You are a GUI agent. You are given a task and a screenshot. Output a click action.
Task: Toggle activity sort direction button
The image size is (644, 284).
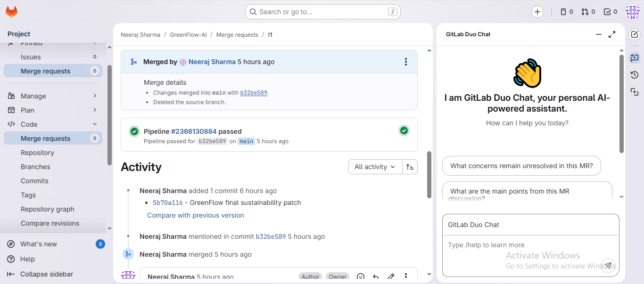(410, 167)
